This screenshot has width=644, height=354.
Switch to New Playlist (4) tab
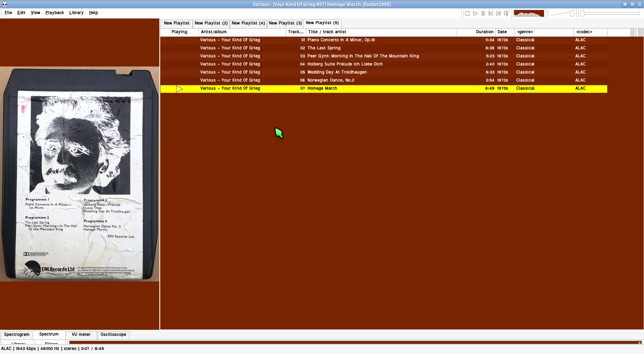[248, 23]
